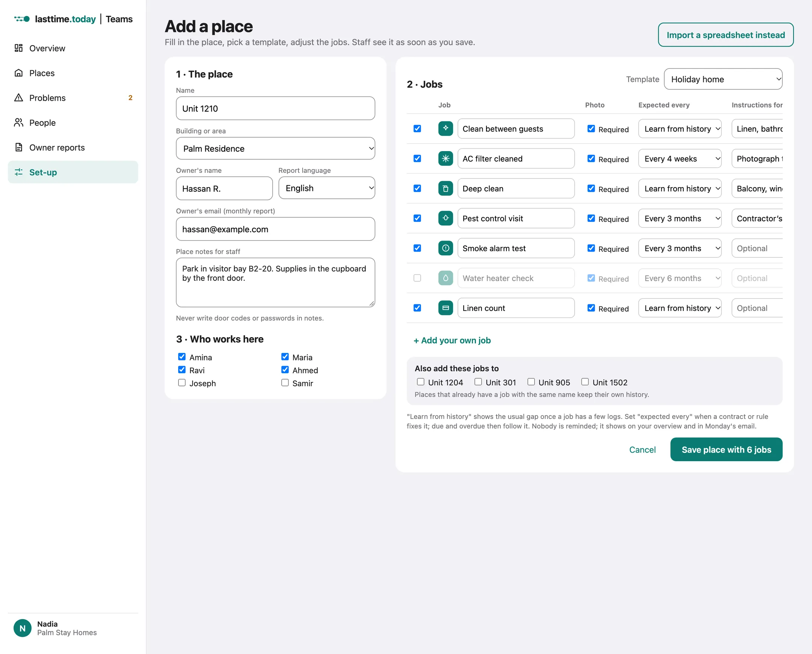This screenshot has height=654, width=812.
Task: Click the Owner reports document icon
Action: click(x=18, y=147)
